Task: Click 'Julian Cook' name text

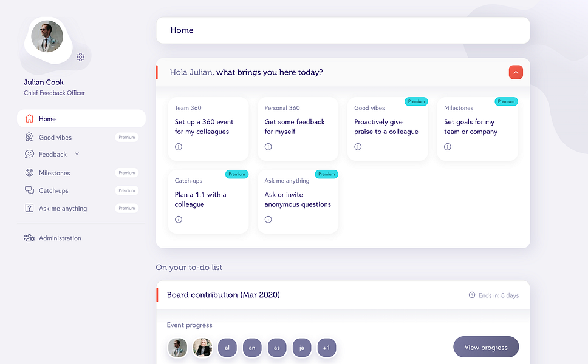Action: 44,83
